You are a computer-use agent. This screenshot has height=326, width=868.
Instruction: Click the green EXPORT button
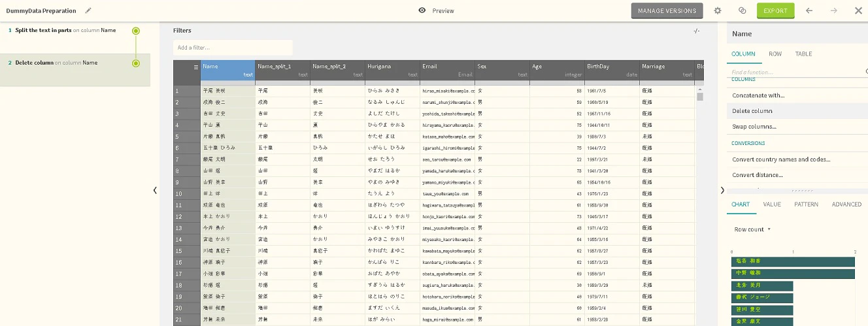pyautogui.click(x=775, y=10)
